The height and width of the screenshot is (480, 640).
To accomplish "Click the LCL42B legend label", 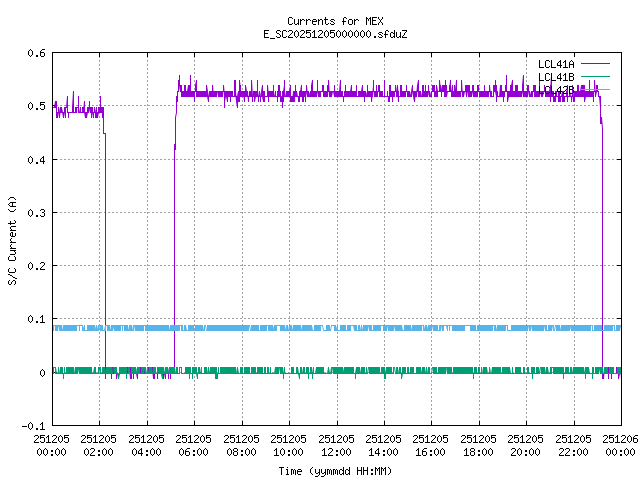I will point(556,90).
